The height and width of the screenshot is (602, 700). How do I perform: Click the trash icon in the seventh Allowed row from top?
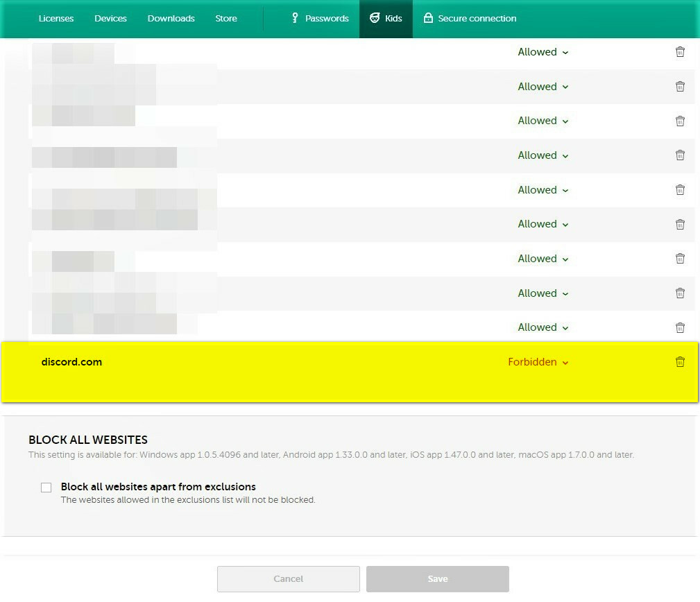click(x=680, y=259)
